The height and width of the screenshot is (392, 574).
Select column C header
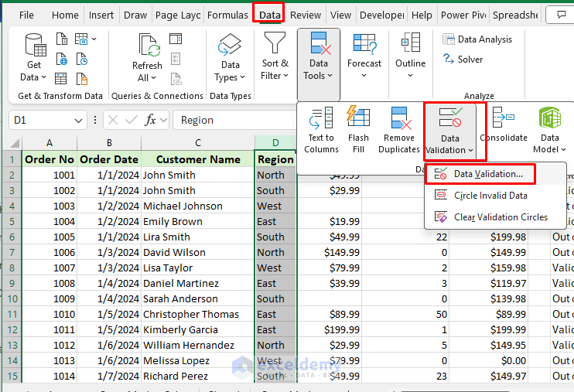coord(198,142)
